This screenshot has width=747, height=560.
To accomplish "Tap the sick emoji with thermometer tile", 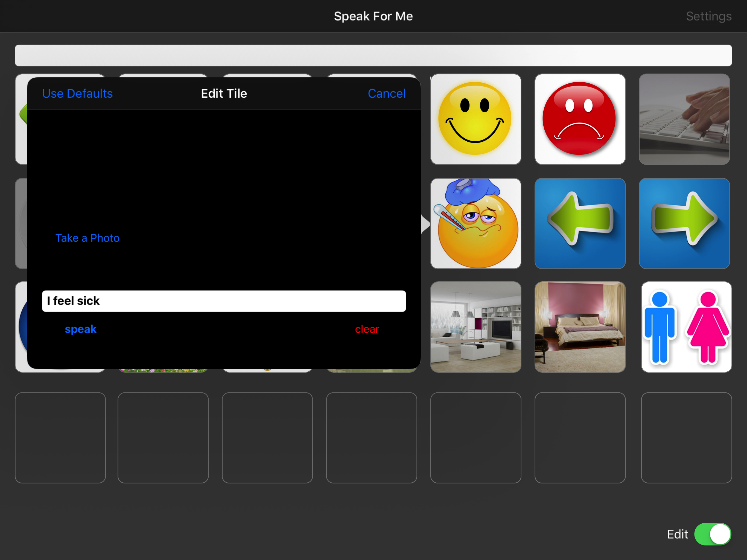I will (475, 224).
